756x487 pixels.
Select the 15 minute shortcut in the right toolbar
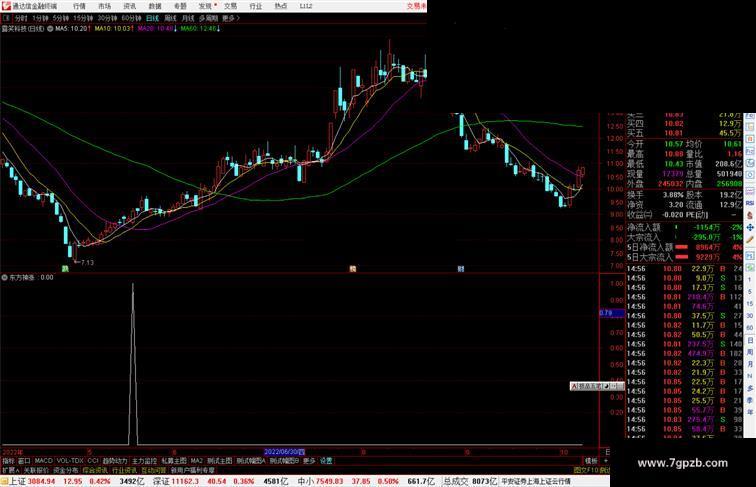[750, 304]
